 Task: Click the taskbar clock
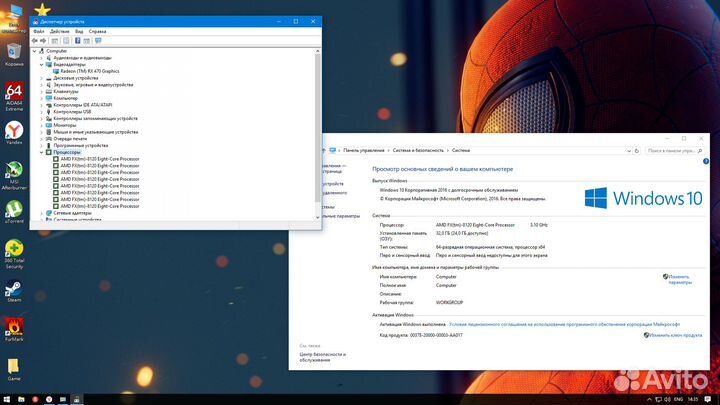tap(693, 399)
